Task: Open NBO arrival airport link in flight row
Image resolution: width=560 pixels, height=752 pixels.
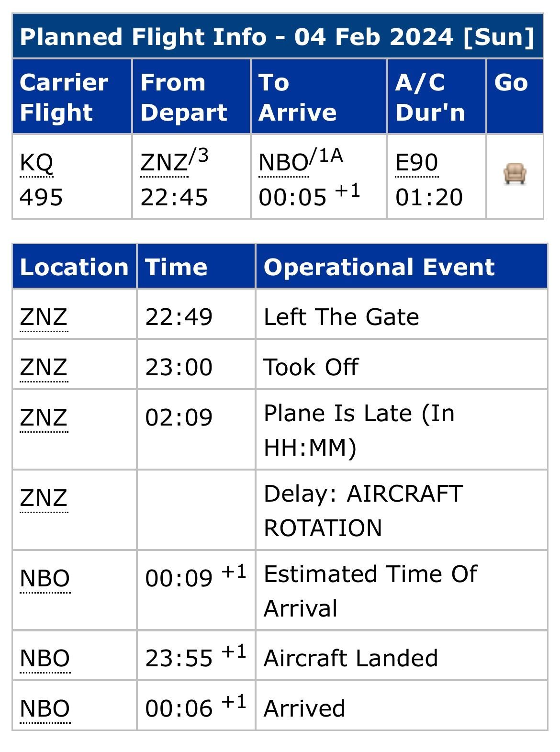Action: [x=283, y=163]
